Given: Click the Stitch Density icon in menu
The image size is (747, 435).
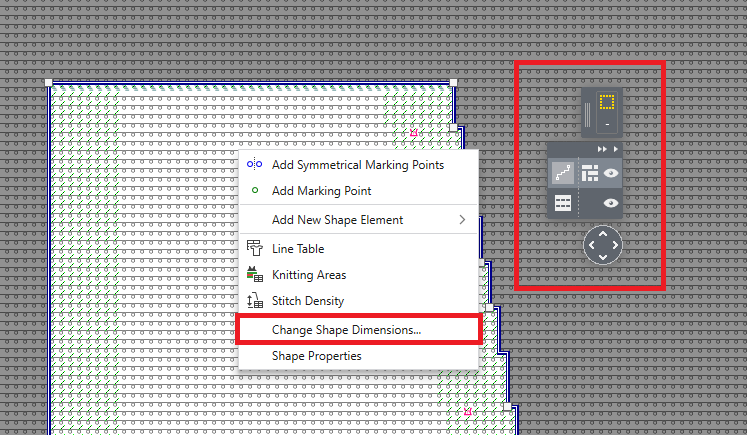Looking at the screenshot, I should (254, 301).
